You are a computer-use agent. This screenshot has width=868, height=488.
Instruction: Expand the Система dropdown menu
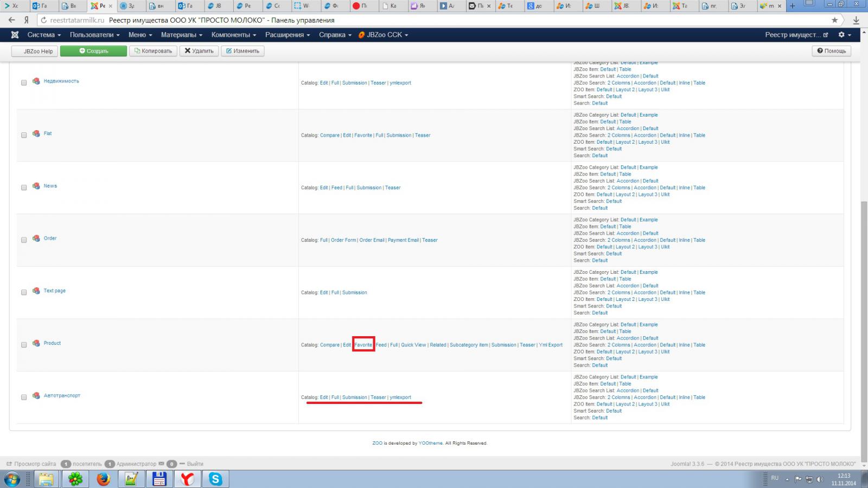[x=44, y=35]
